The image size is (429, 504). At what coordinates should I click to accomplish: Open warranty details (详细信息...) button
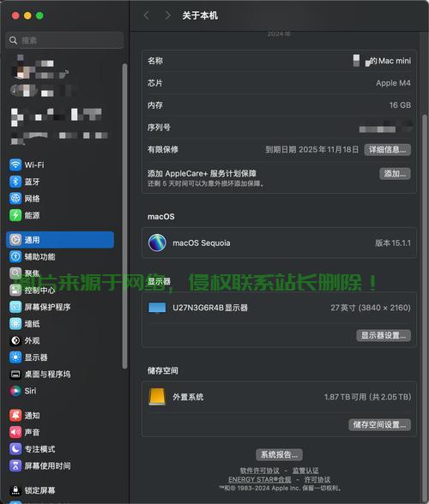point(387,149)
